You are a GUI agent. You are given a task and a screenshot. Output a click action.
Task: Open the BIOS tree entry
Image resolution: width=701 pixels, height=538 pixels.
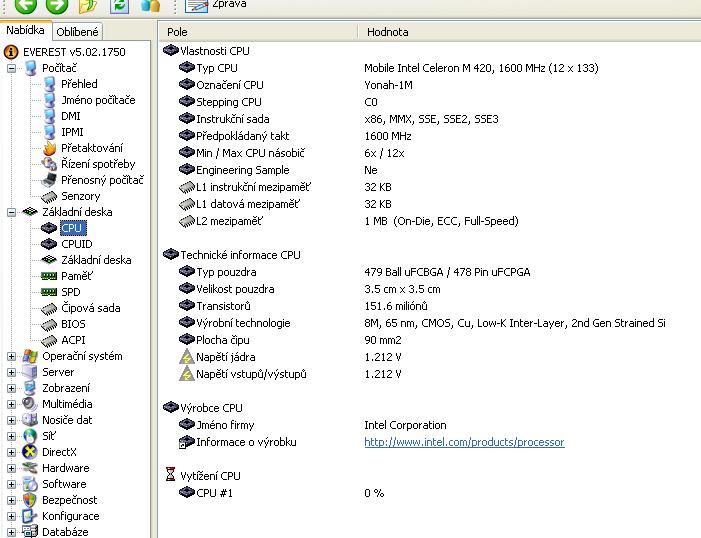coord(73,324)
